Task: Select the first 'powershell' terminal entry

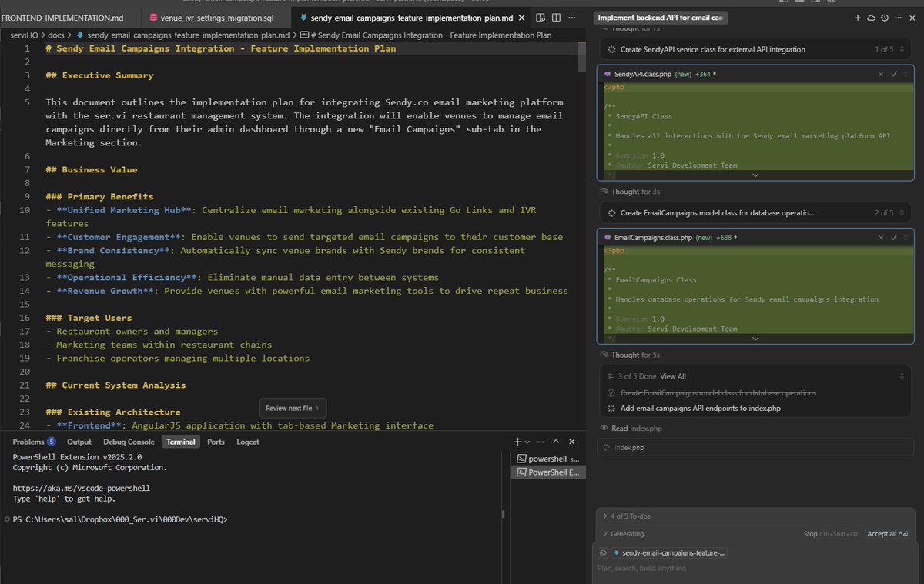Action: 548,458
